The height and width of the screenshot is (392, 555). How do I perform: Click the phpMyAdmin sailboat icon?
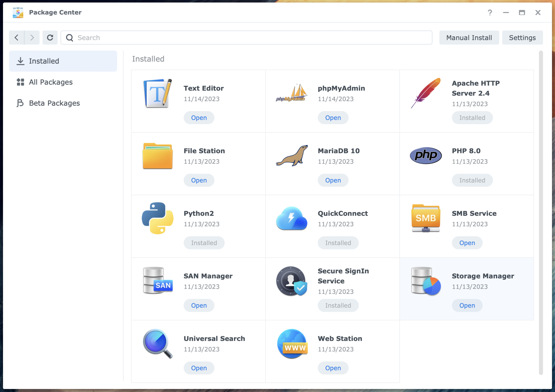[291, 94]
